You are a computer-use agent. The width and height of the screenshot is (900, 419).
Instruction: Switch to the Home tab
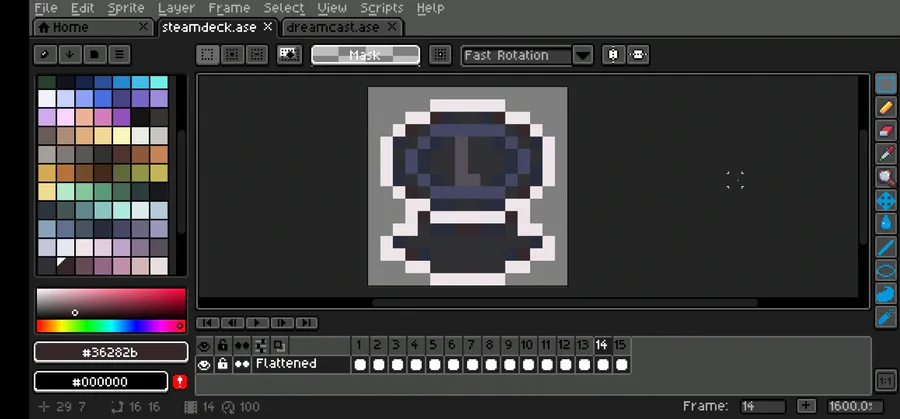tap(95, 27)
